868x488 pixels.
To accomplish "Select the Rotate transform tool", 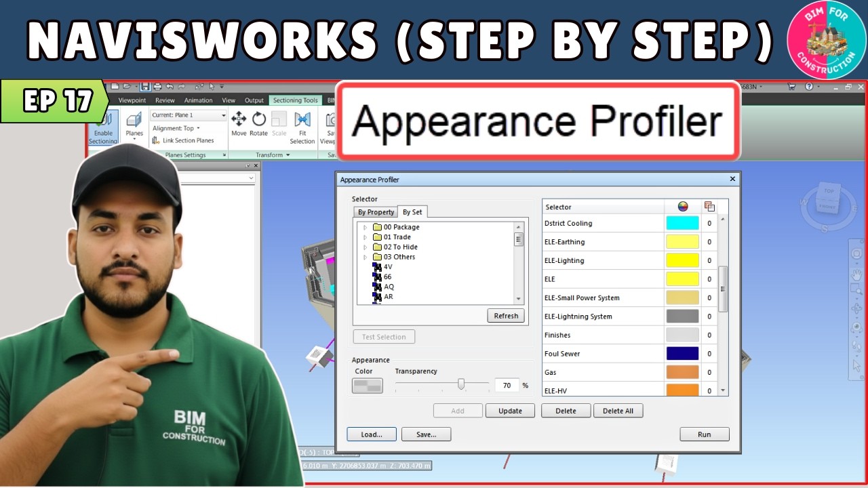I will tap(259, 124).
